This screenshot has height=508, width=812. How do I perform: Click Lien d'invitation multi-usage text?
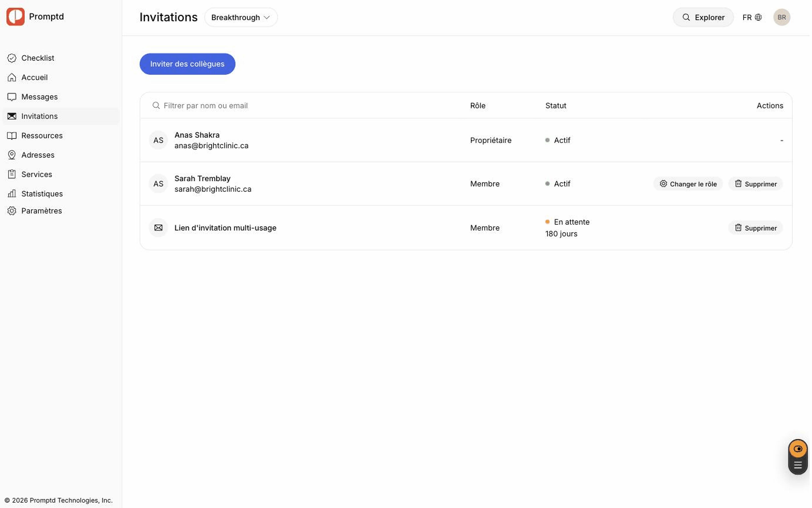tap(226, 228)
